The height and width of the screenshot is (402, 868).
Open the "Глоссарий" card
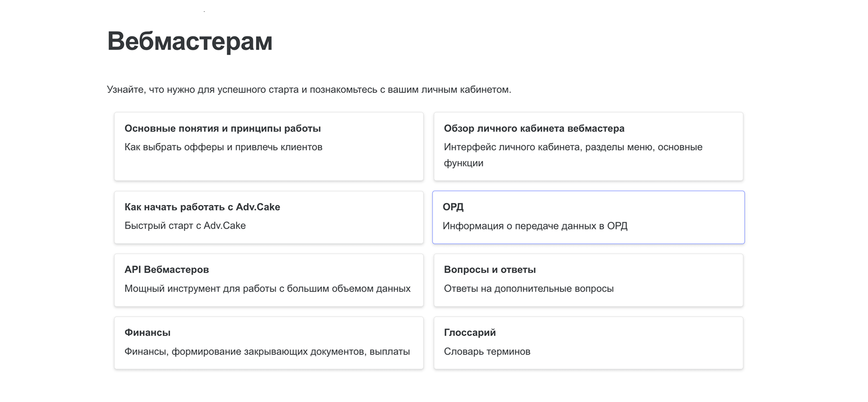(469, 332)
